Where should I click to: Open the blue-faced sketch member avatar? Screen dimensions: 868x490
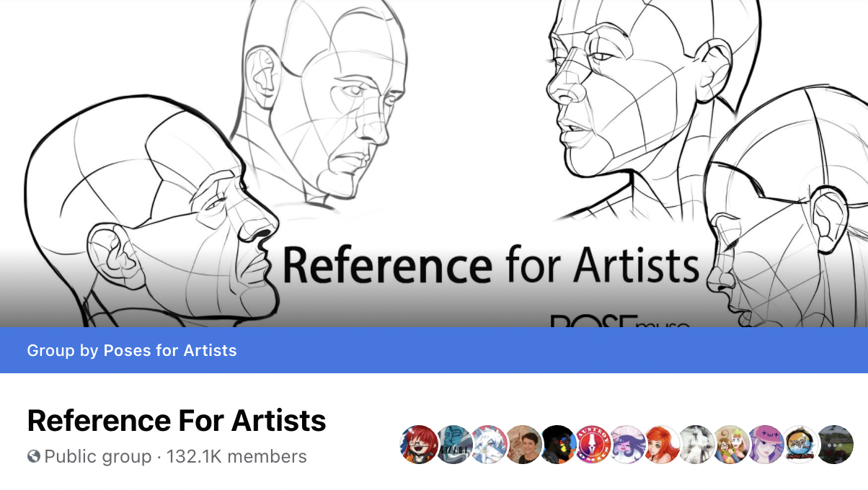(x=454, y=444)
